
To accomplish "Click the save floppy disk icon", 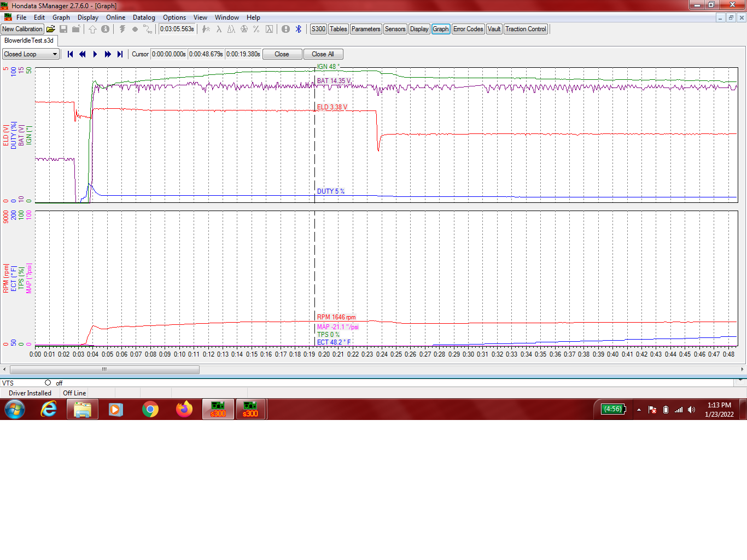I will click(63, 29).
